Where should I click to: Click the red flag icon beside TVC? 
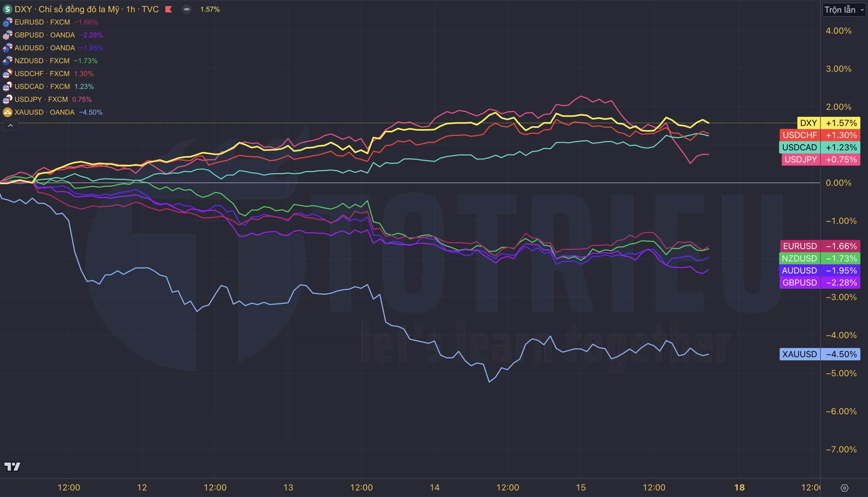coord(168,9)
